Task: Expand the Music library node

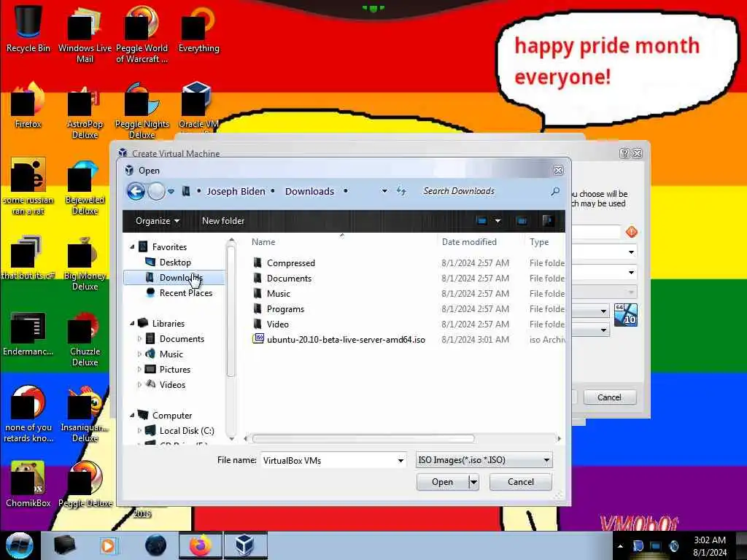Action: 139,354
